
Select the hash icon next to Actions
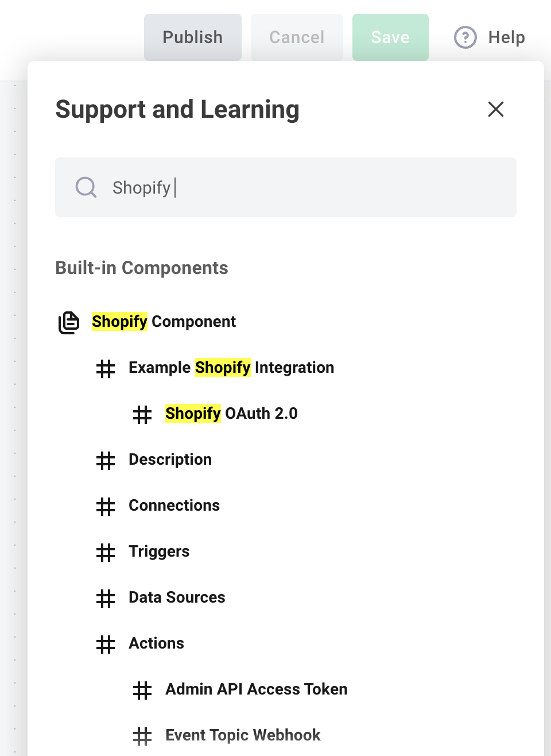[x=105, y=645]
